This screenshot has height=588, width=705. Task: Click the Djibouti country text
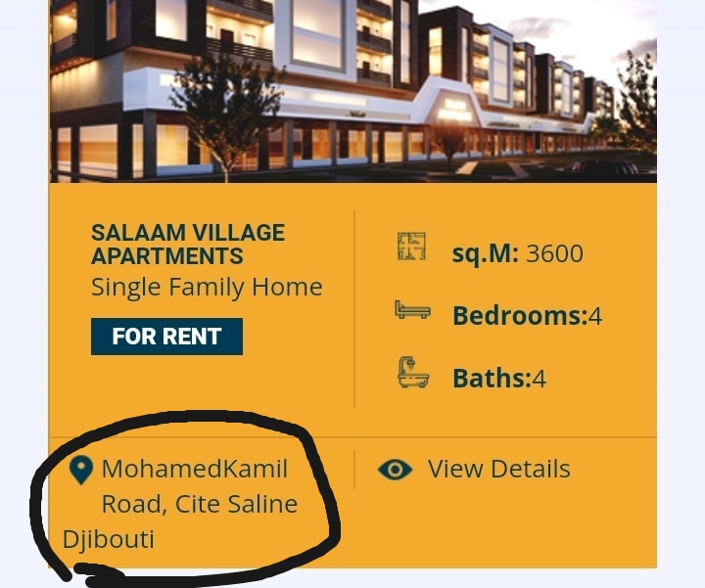point(109,539)
